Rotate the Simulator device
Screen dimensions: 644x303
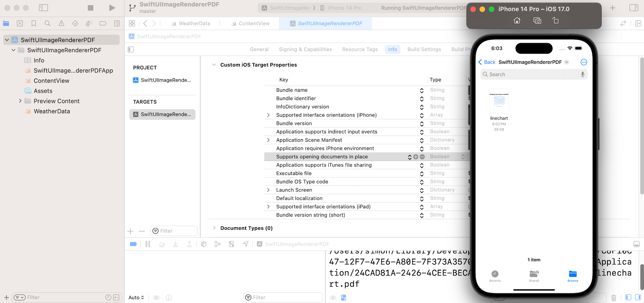point(555,20)
